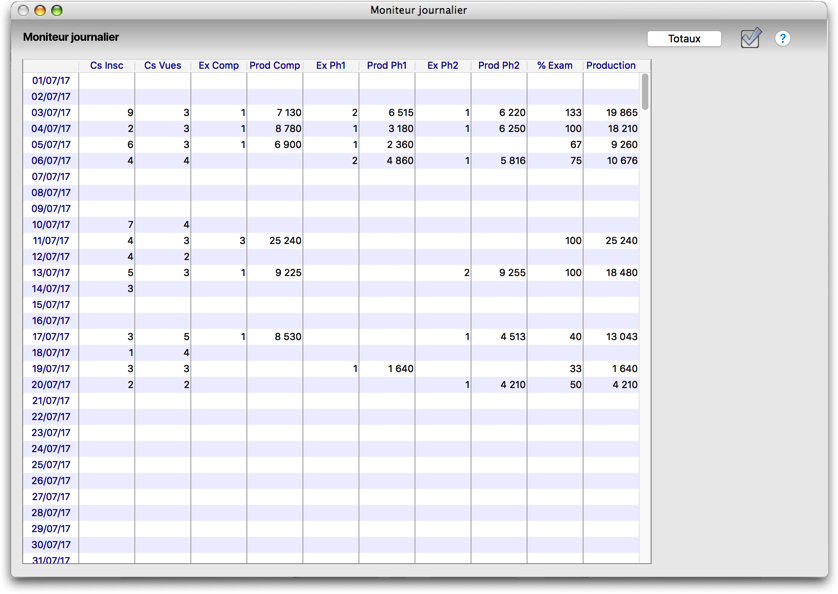This screenshot has height=594, width=838.
Task: Click the Prod Ph2 value 6 250
Action: click(x=513, y=129)
